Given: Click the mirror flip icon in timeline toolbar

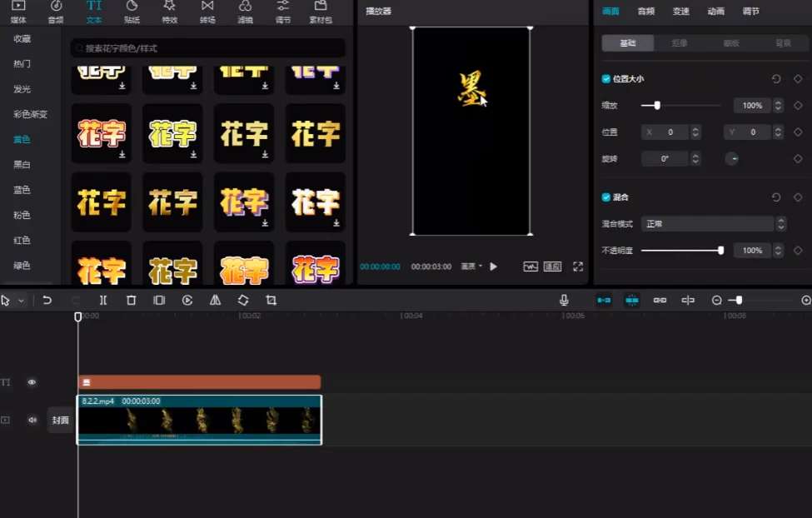Looking at the screenshot, I should click(215, 300).
